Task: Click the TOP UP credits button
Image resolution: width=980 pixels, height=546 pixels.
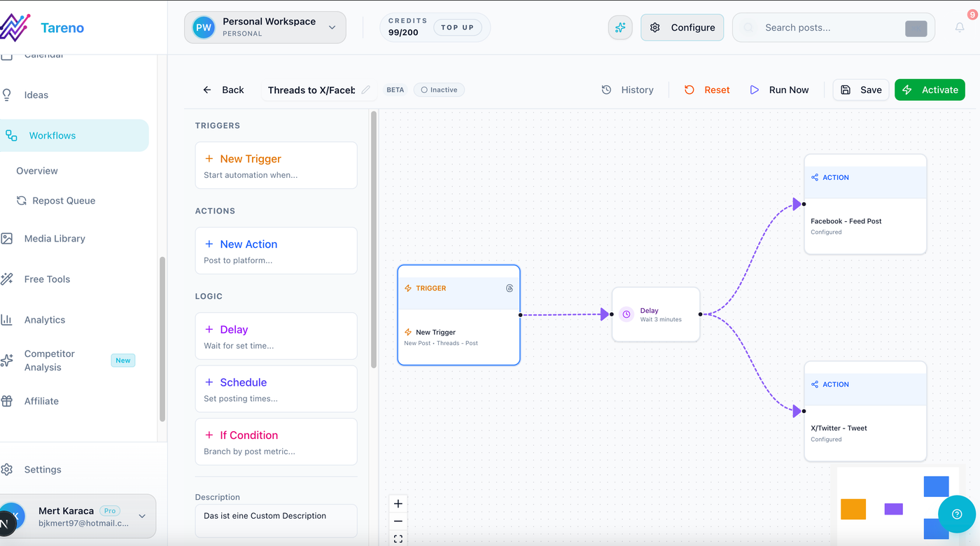Action: coord(458,27)
